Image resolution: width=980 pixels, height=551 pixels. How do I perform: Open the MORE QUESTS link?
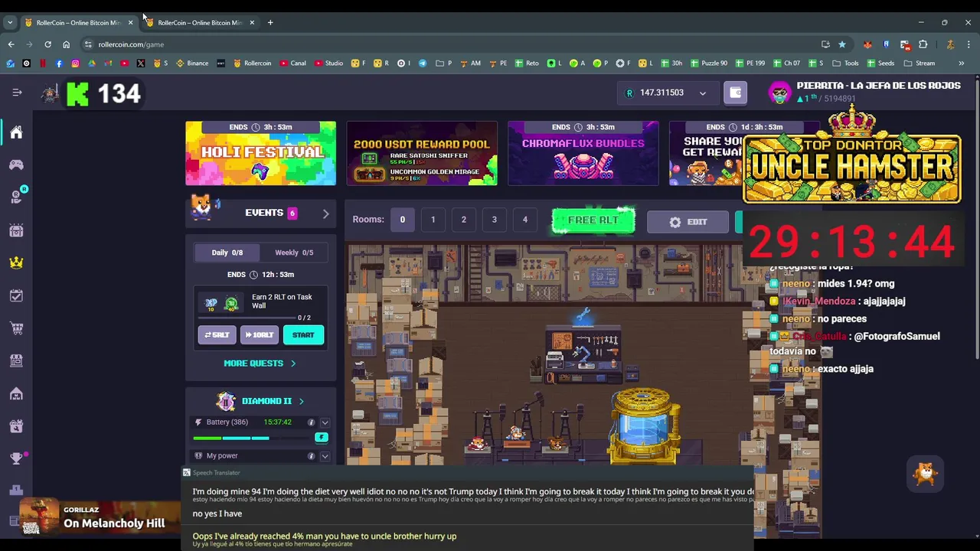pos(260,364)
